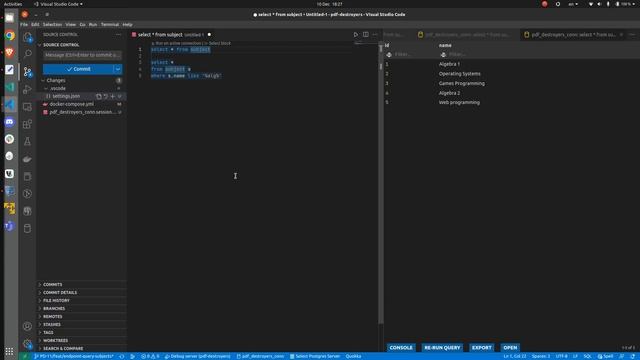Click the synchronize changes status bar icon
Image resolution: width=640 pixels, height=360 pixels.
(122, 356)
